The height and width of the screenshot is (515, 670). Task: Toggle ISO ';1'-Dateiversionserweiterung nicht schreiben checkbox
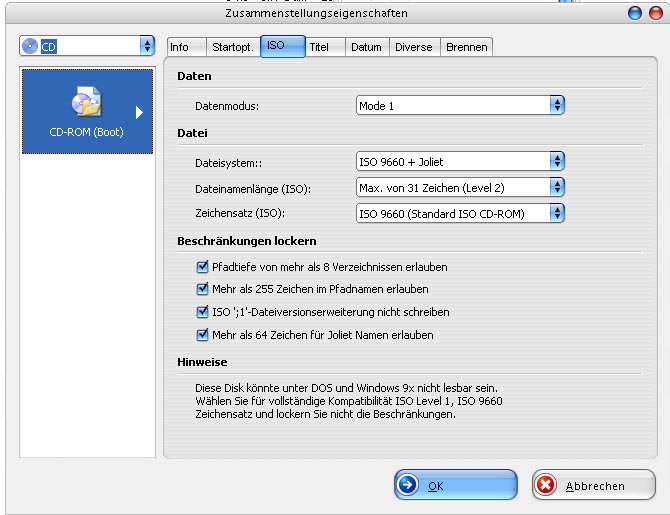[202, 312]
